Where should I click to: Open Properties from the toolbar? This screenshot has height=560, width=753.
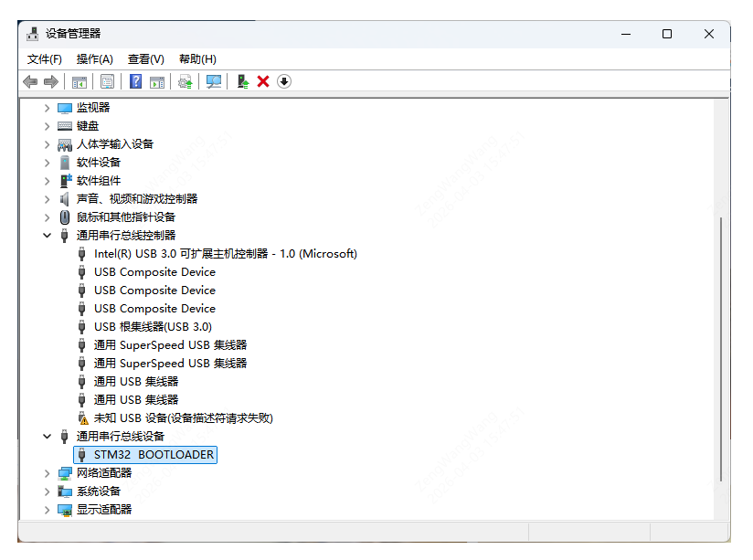point(107,81)
